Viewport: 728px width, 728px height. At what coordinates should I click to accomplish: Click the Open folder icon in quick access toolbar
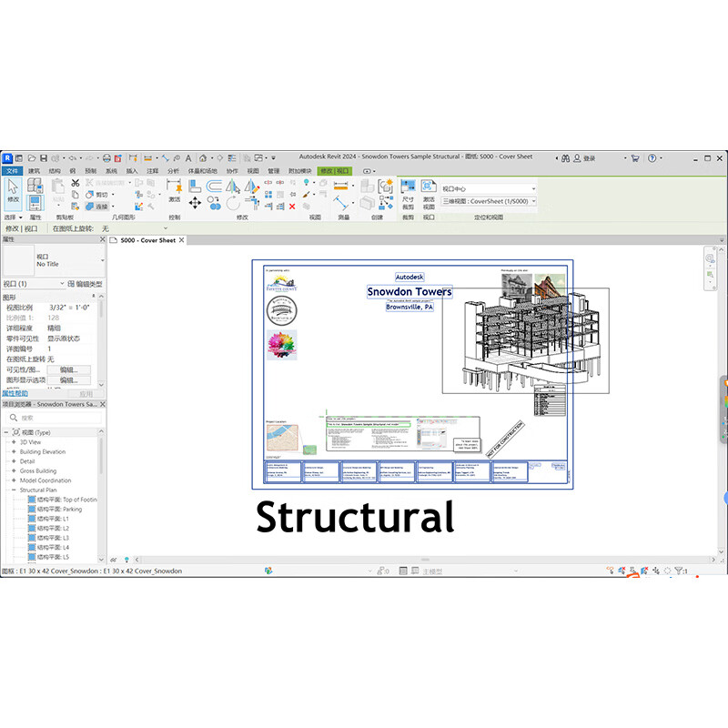coord(32,158)
